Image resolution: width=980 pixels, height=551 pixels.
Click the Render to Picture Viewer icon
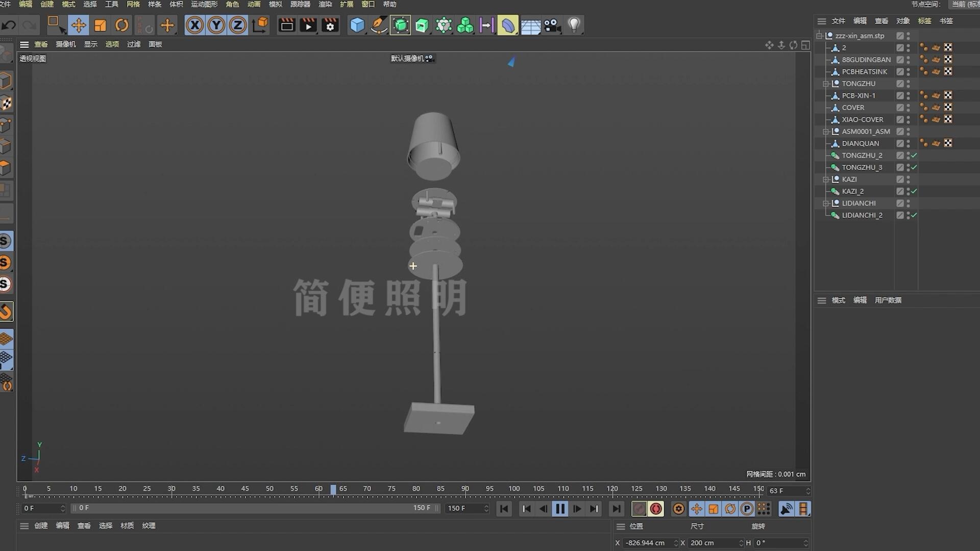pyautogui.click(x=308, y=25)
